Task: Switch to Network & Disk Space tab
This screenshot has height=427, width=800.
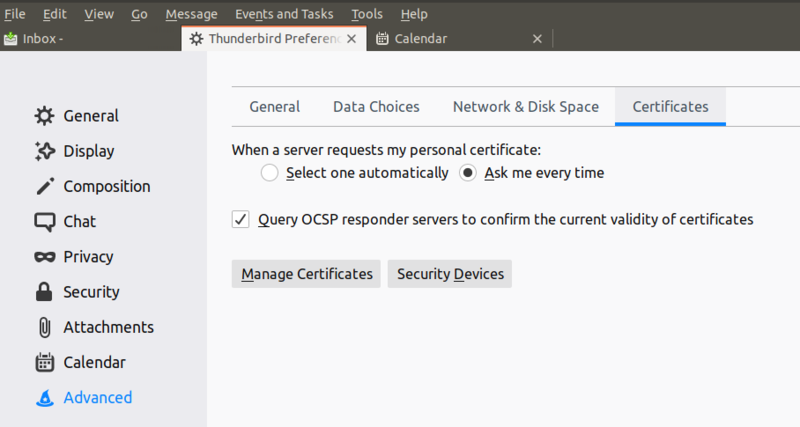Action: coord(526,107)
